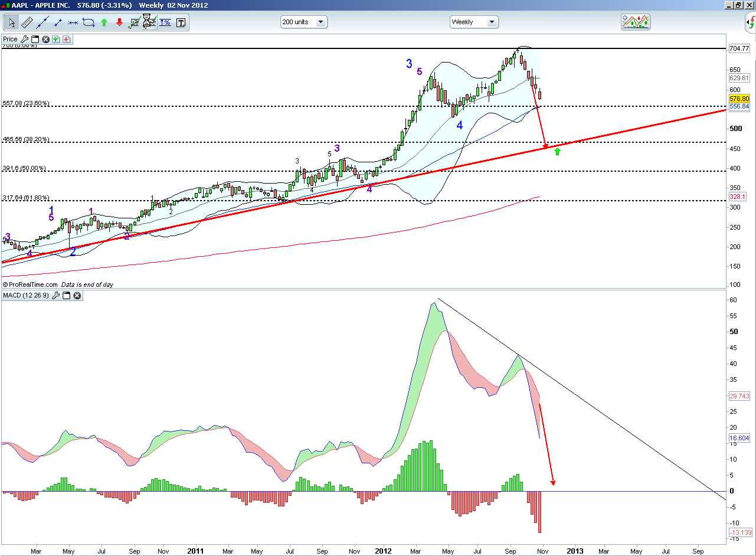
Task: Click the 317.64 (61.80%) Fibonacci label
Action: coord(26,198)
